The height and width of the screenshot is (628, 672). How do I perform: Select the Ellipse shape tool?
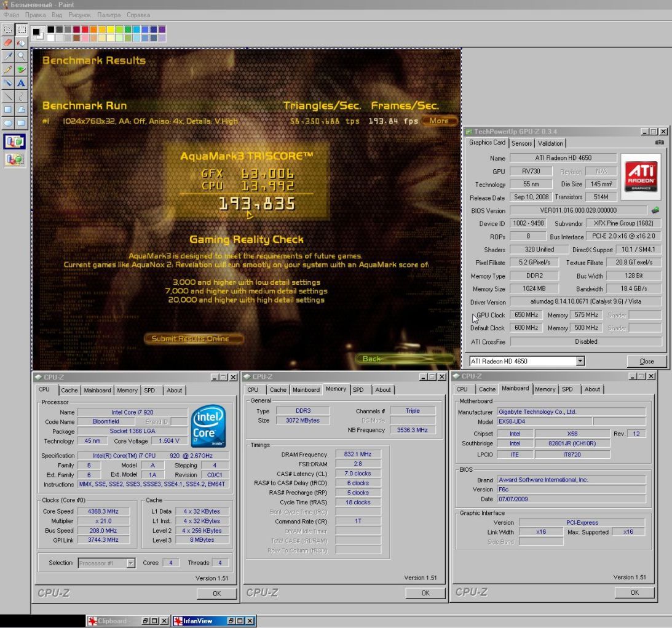8,122
